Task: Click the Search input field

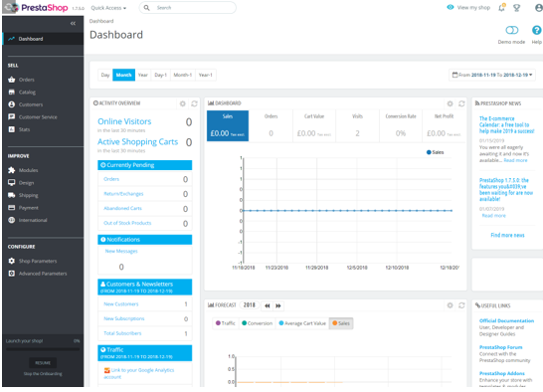Action: 188,8
